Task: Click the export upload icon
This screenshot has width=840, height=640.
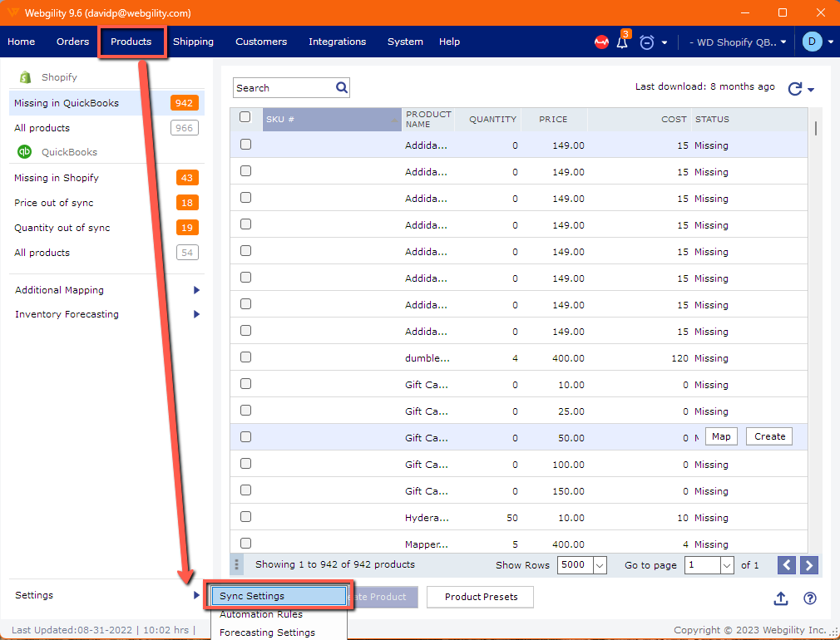Action: coord(781,598)
